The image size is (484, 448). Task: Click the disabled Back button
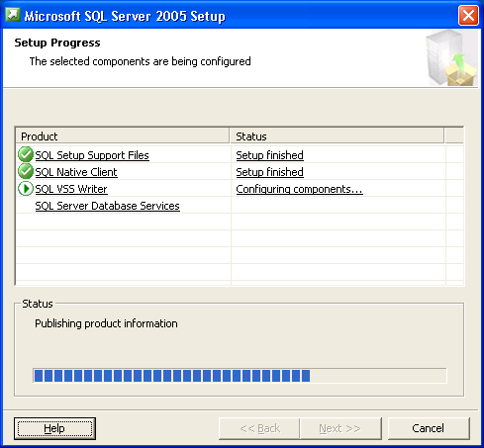259,428
